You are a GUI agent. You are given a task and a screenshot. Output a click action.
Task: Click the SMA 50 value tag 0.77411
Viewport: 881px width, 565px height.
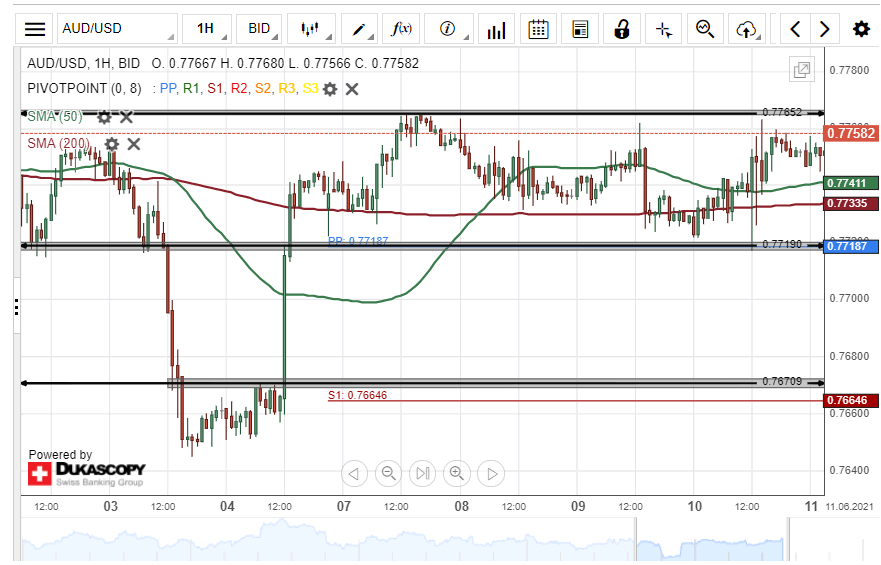point(851,183)
